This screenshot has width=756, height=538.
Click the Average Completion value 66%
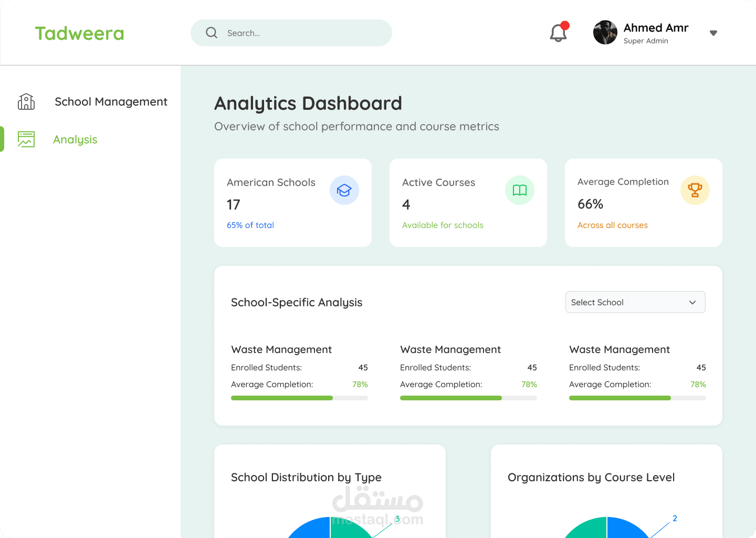pos(591,204)
